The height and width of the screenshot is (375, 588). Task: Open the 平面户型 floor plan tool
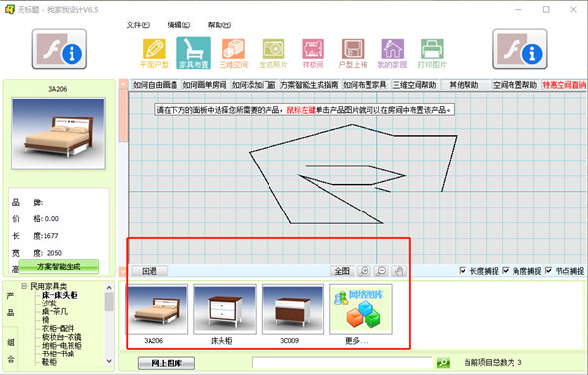coord(154,53)
